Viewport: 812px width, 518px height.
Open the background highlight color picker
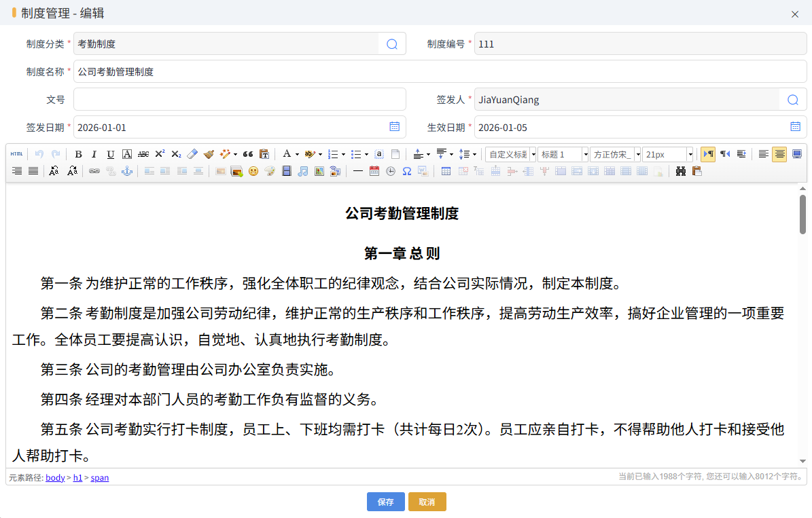[x=310, y=154]
